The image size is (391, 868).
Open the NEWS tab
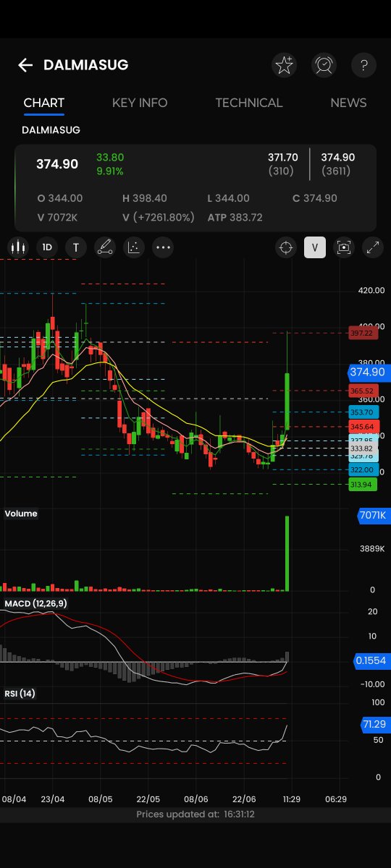pos(348,103)
